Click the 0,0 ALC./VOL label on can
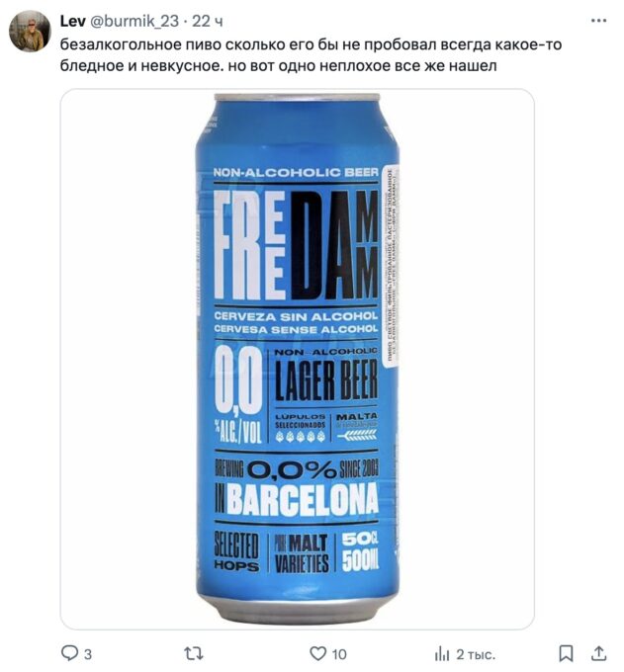624x672 pixels. pyautogui.click(x=238, y=394)
